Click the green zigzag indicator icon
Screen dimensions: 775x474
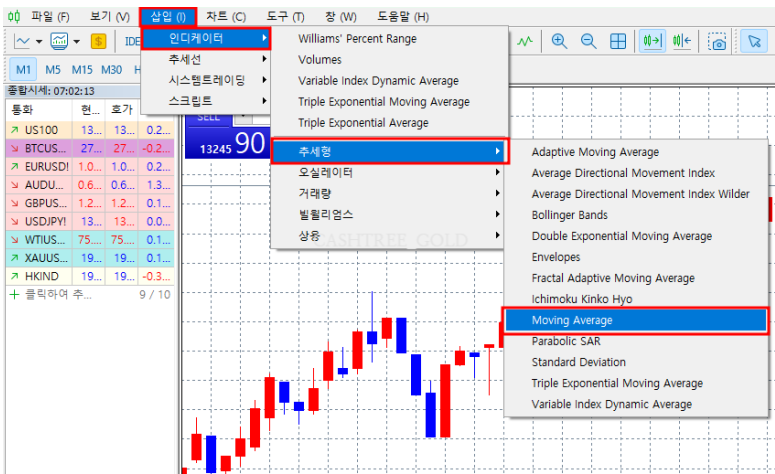[524, 41]
